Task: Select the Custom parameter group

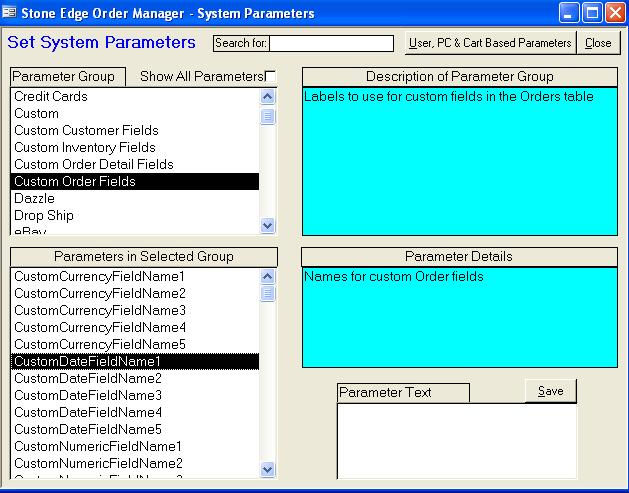Action: coord(135,114)
